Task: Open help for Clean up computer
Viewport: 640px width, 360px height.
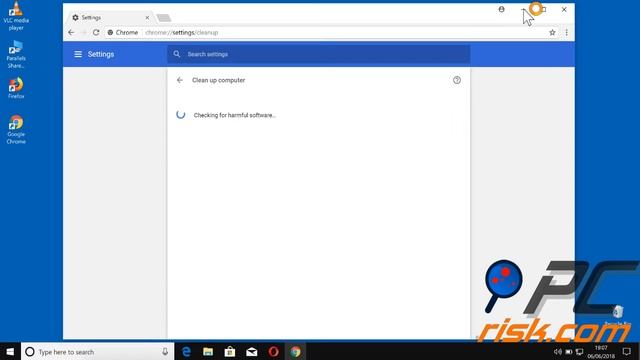Action: point(457,80)
